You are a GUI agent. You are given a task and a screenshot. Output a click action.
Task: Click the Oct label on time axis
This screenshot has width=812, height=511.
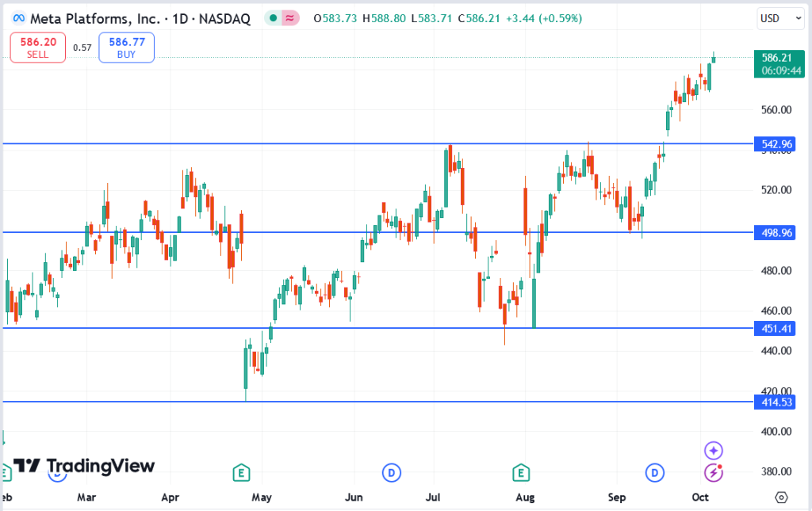[700, 498]
